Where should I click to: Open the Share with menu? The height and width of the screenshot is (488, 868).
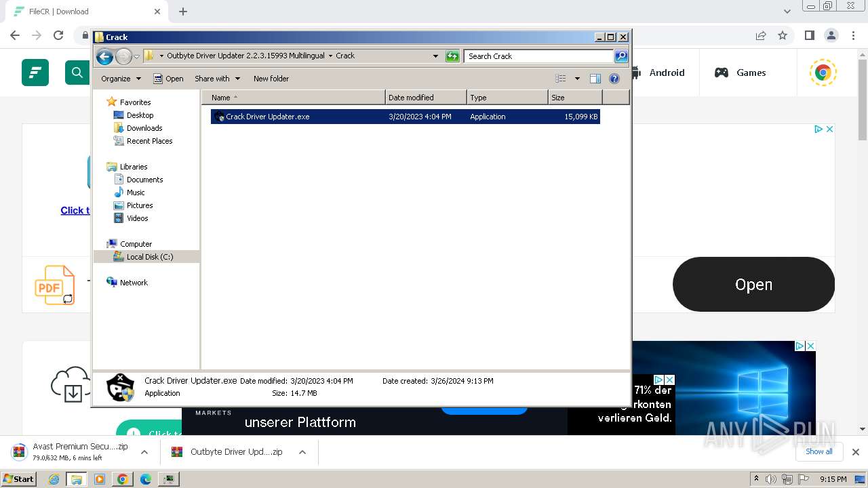[217, 79]
